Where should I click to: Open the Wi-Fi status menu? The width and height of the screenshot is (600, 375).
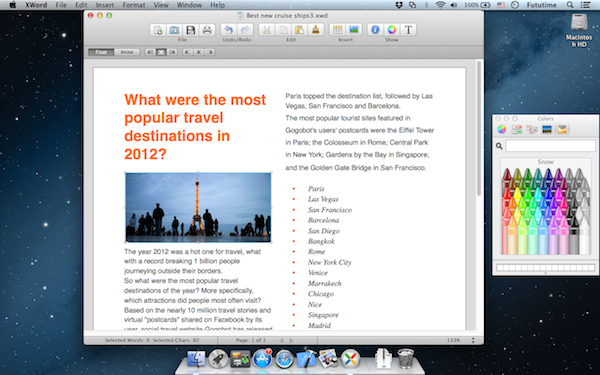coord(440,5)
